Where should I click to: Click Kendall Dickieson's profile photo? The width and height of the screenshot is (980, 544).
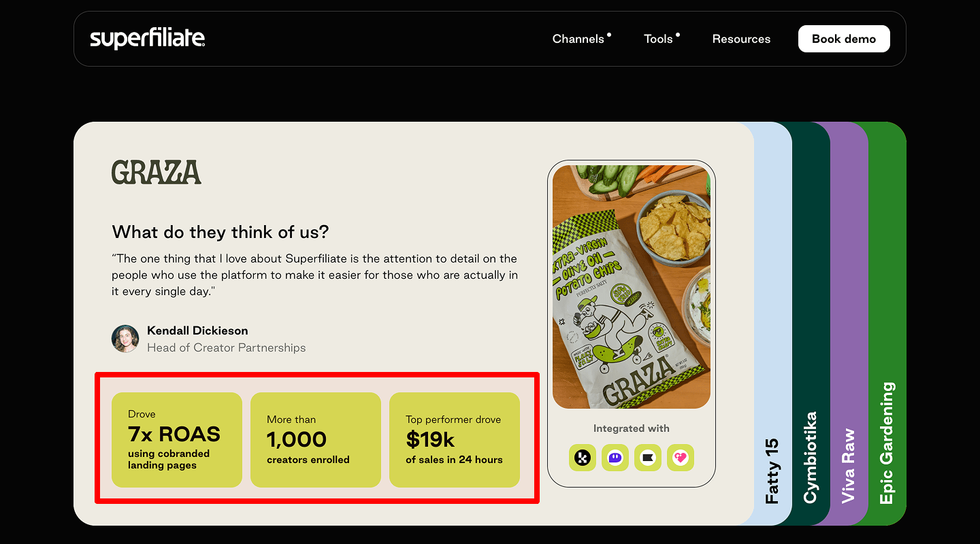tap(125, 339)
